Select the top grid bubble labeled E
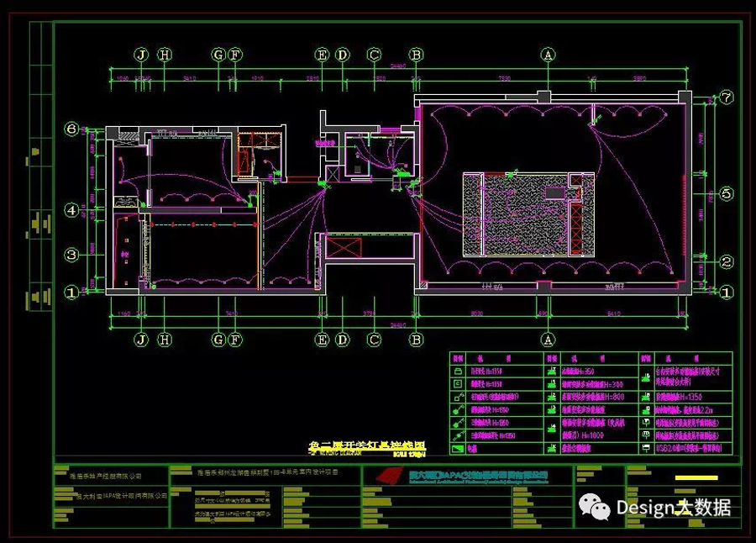The image size is (756, 543). click(x=323, y=55)
